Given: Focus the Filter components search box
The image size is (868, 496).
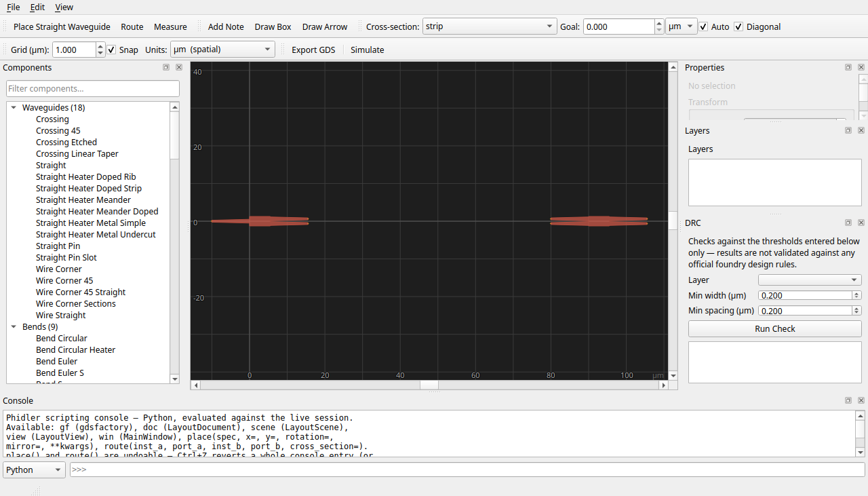Looking at the screenshot, I should pos(93,88).
